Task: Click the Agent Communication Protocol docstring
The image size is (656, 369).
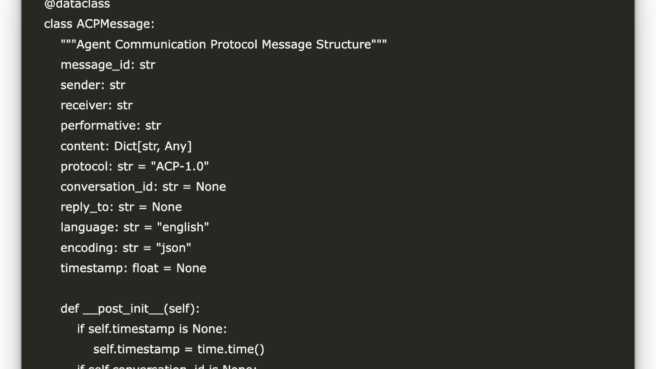Action: click(223, 44)
